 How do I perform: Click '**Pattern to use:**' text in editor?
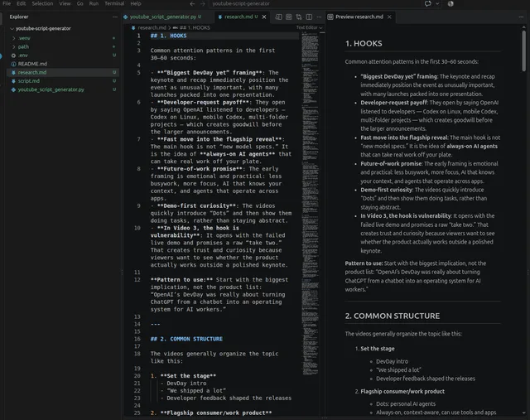point(181,280)
